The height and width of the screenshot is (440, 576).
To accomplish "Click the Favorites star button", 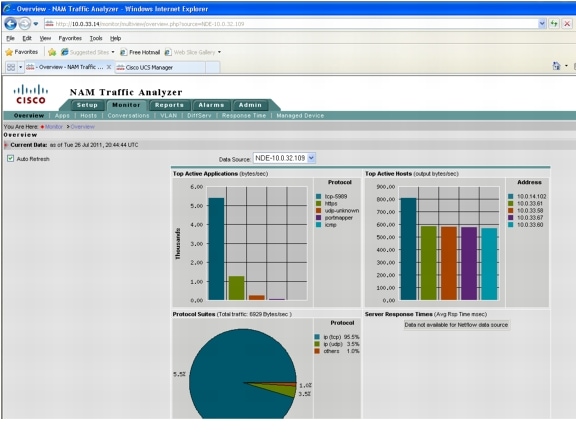I will pyautogui.click(x=22, y=52).
